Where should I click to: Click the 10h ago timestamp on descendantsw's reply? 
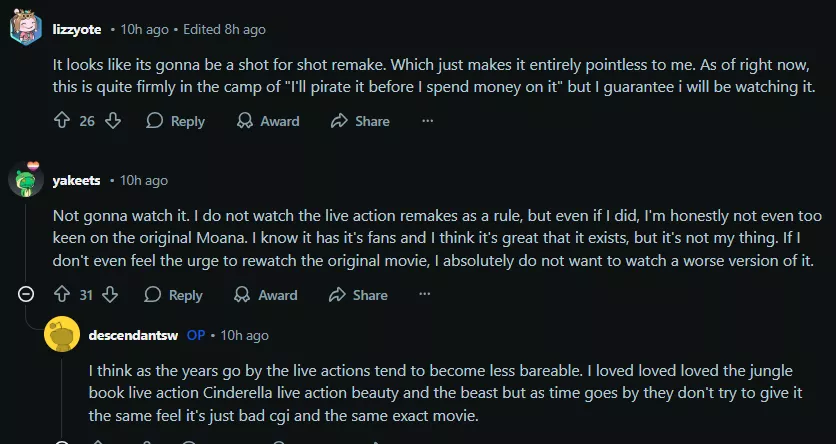[x=244, y=335]
